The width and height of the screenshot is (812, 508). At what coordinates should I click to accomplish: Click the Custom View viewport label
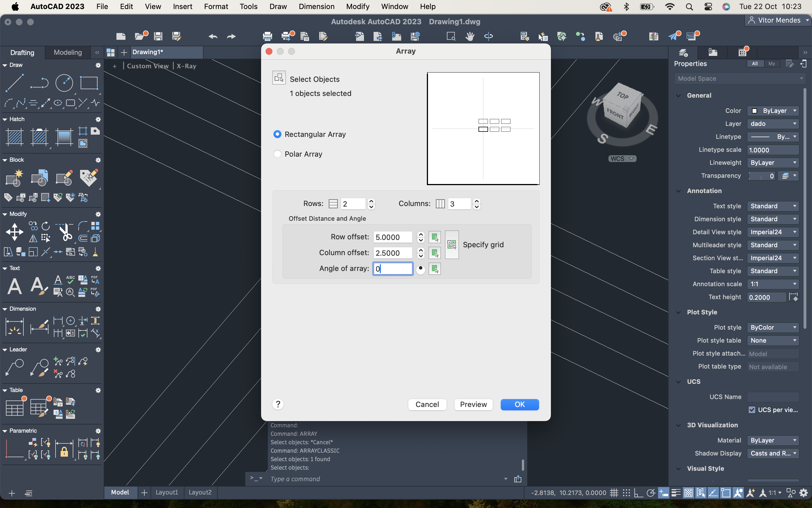coord(148,66)
